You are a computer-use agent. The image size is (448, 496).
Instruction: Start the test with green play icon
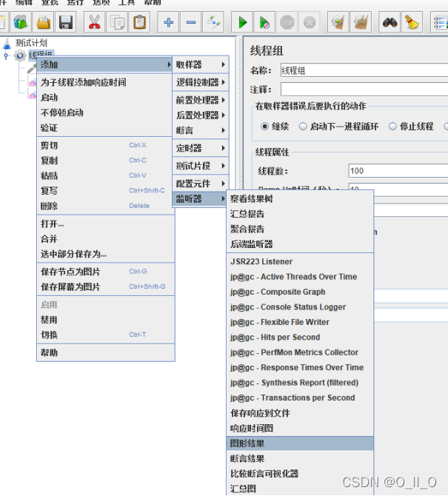pos(242,22)
